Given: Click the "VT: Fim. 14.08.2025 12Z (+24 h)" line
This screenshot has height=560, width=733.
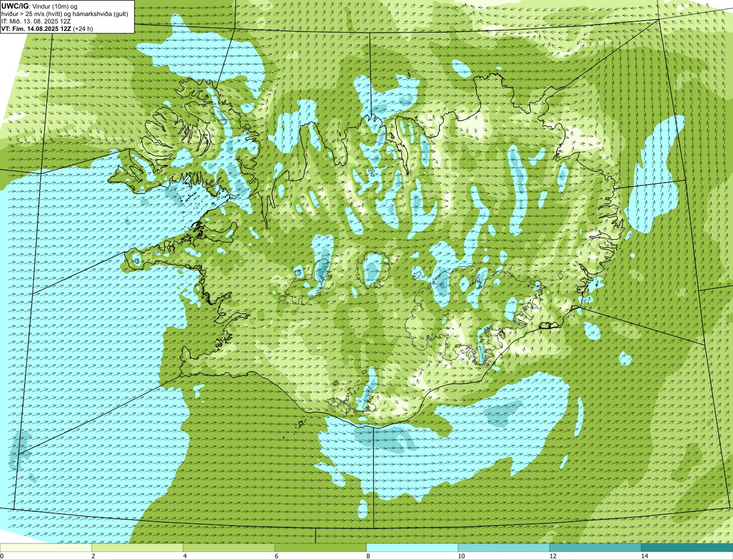Looking at the screenshot, I should (47, 29).
